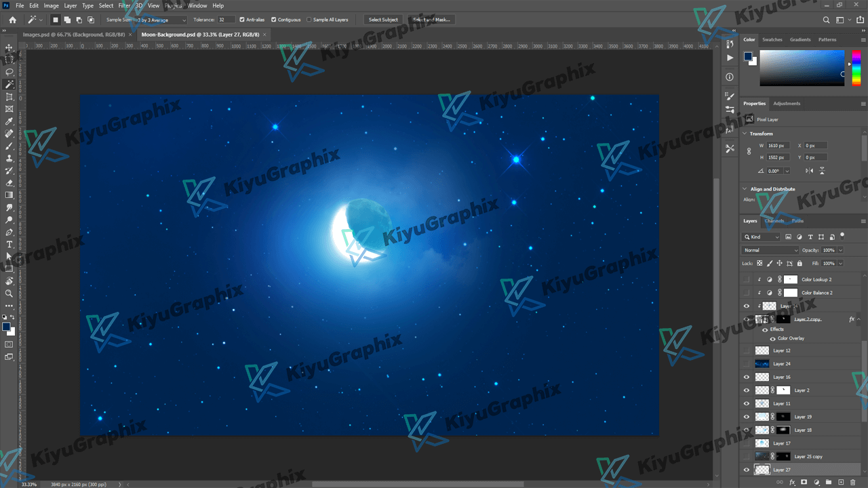This screenshot has width=868, height=488.
Task: Click the vertical hue slider bar
Action: [856, 68]
